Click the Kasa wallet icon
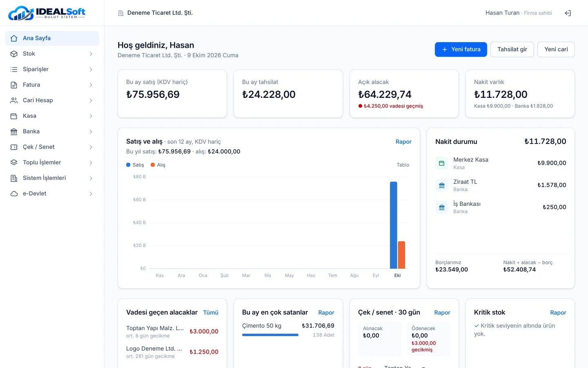Viewport: 588px width, 368px height. pos(14,116)
